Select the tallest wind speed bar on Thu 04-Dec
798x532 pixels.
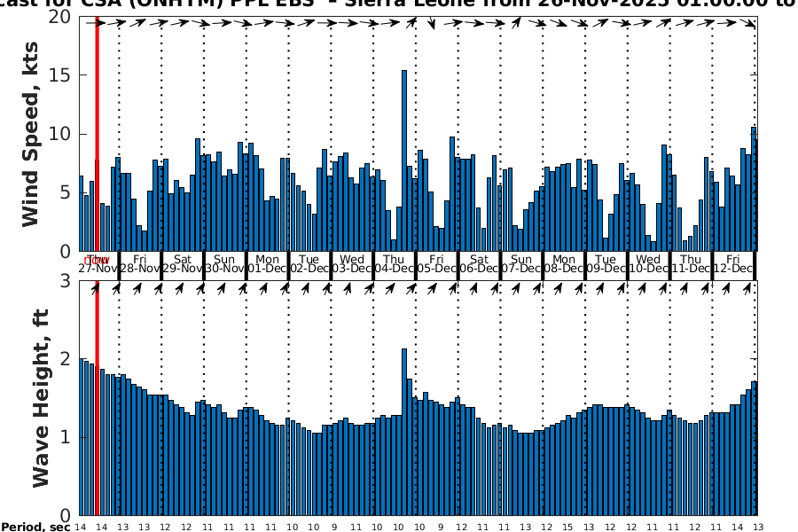[404, 160]
